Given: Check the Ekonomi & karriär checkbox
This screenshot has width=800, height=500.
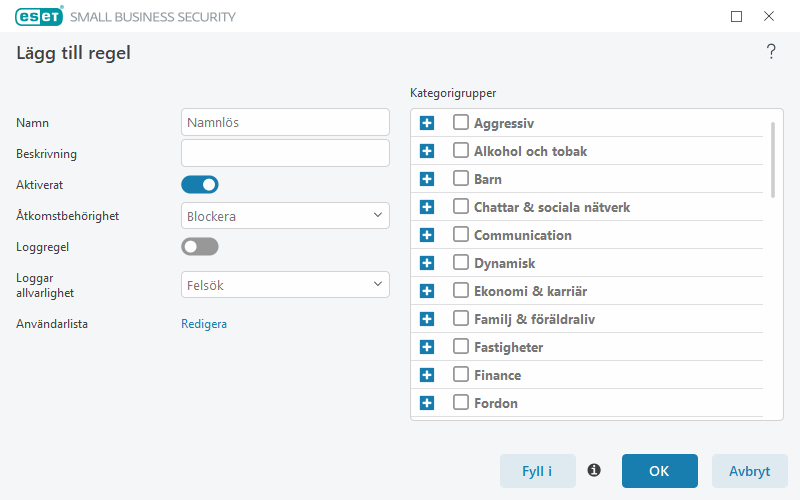Looking at the screenshot, I should point(461,290).
